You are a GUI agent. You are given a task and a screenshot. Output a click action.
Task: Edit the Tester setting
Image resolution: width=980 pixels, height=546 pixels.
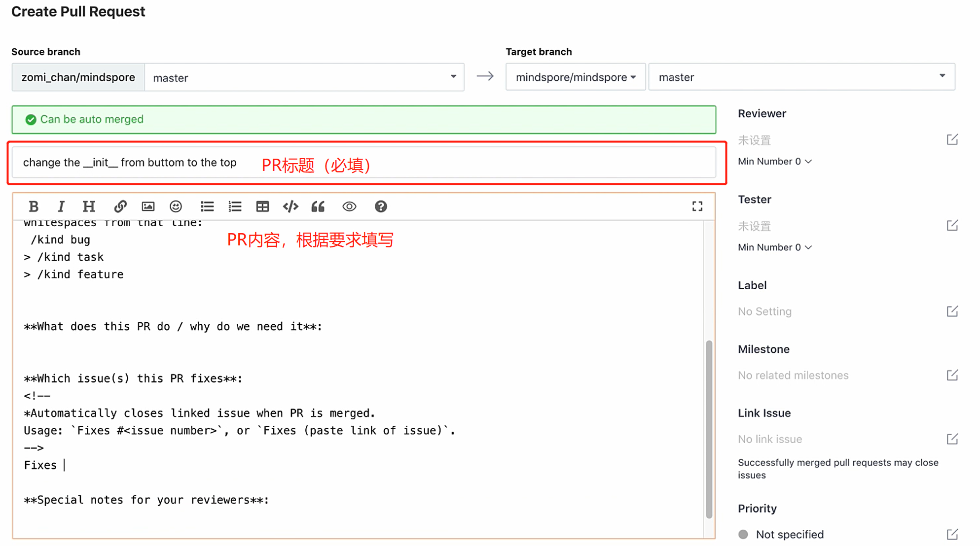[952, 225]
